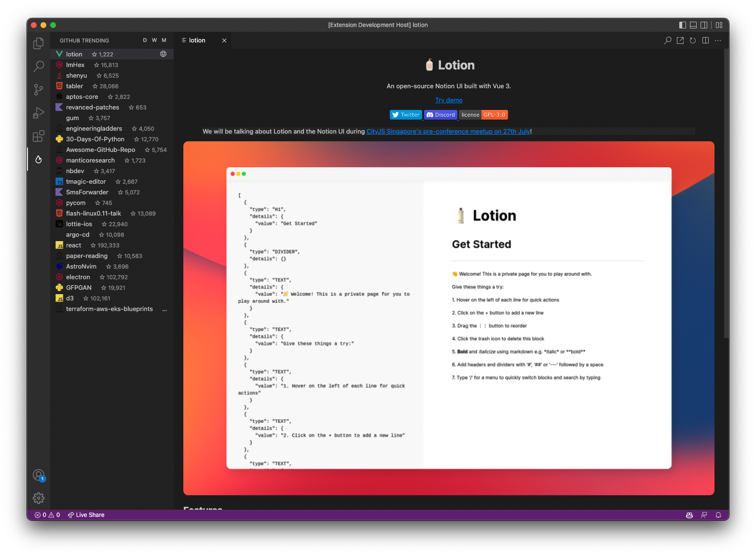Click the Lotion demo screenshot image
The image size is (756, 556).
(449, 318)
